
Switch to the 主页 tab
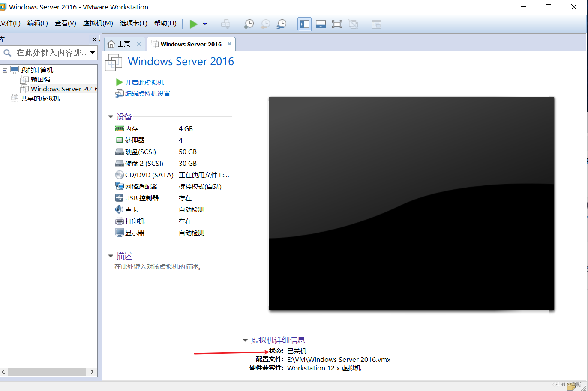tap(123, 44)
